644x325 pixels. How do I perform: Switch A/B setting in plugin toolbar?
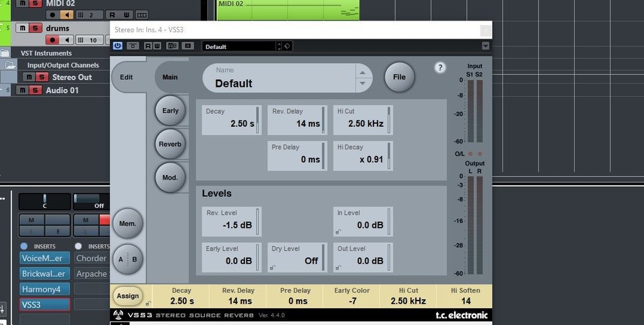(x=172, y=46)
